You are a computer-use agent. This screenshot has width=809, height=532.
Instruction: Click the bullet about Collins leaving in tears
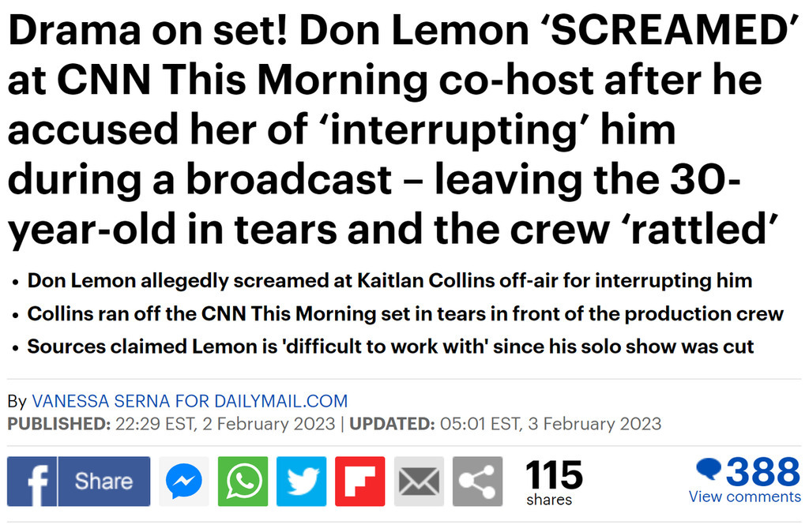tap(405, 313)
